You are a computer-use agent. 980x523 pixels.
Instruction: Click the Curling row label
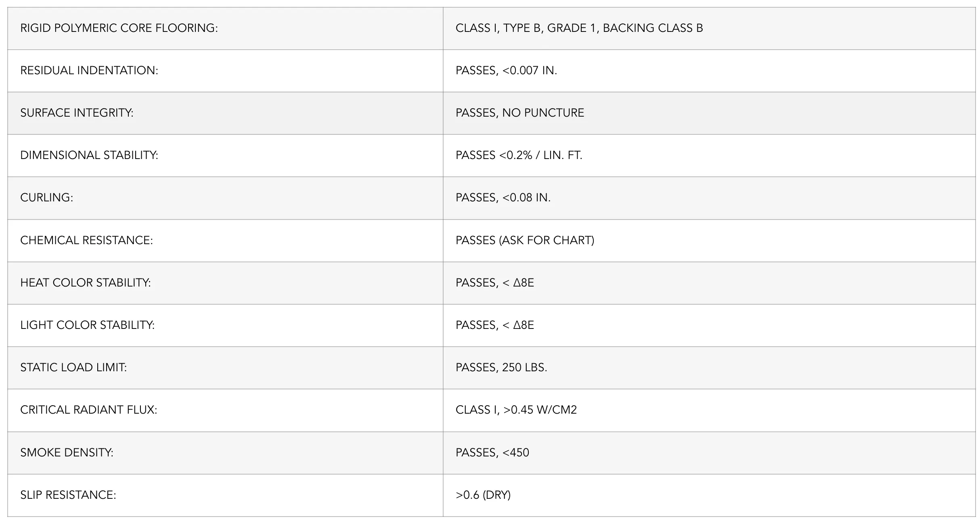click(x=47, y=198)
